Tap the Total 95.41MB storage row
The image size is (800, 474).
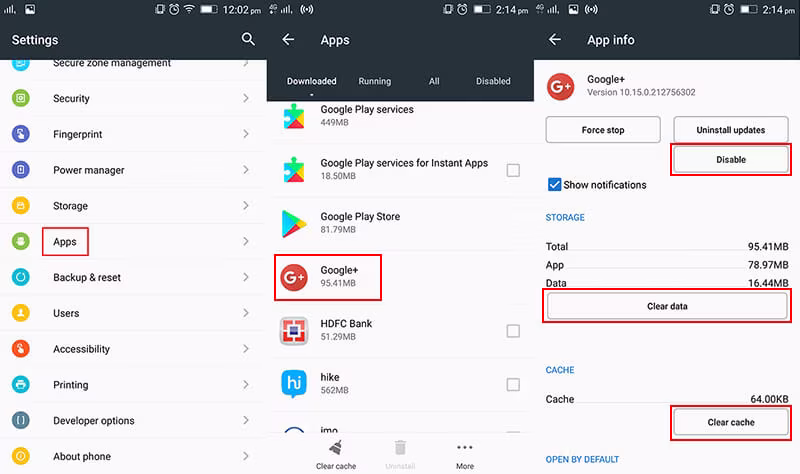pyautogui.click(x=667, y=246)
